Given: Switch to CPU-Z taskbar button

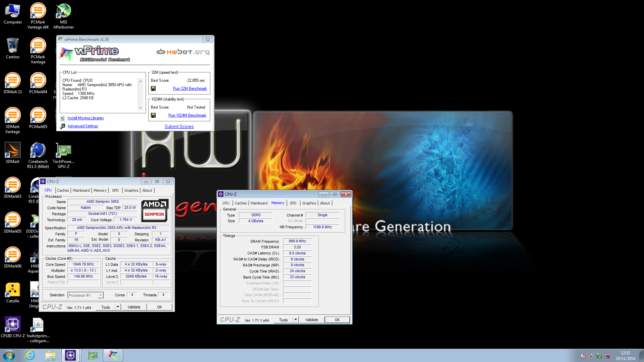Looking at the screenshot, I should [70, 355].
